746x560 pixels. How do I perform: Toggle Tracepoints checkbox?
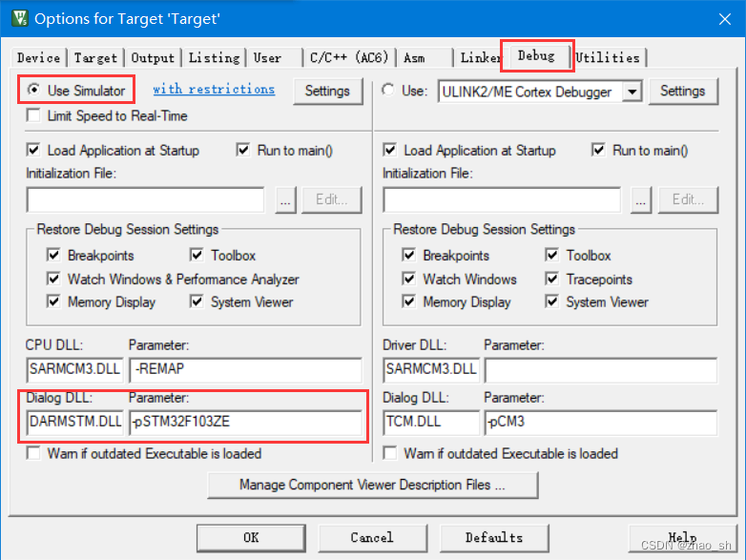(x=552, y=279)
